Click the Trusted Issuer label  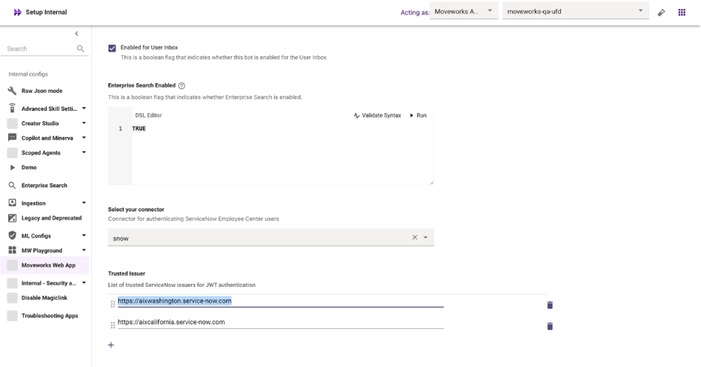point(127,273)
